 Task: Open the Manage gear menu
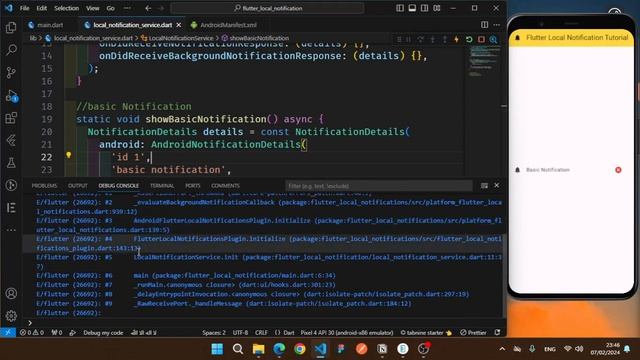point(11,316)
